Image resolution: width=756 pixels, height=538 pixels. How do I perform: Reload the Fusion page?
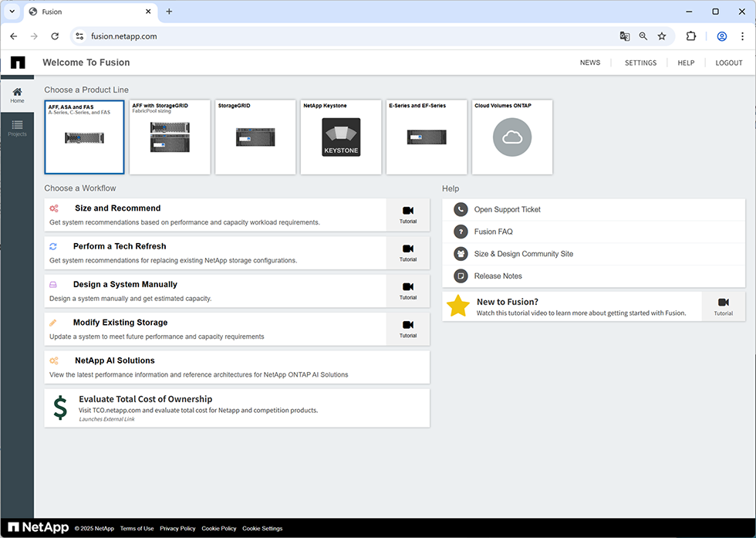[55, 36]
